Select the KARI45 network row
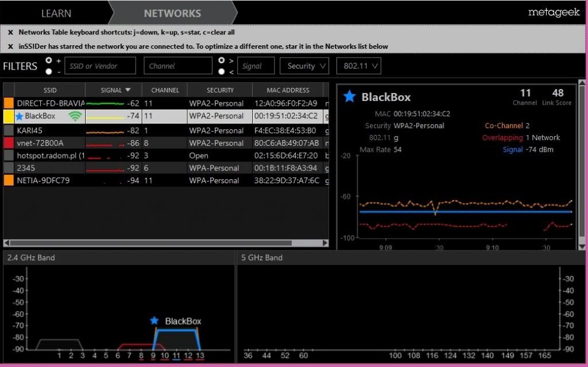This screenshot has height=367, width=588. (x=166, y=130)
